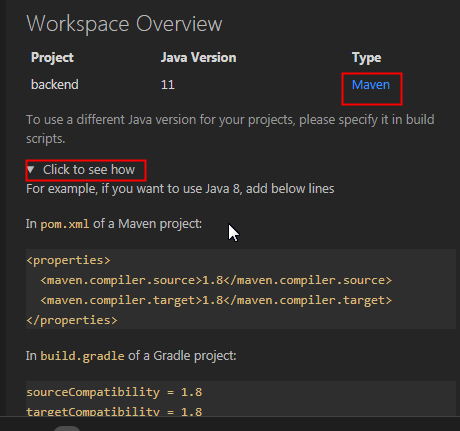Screen dimensions: 460x431
Task: Click the maven.compiler.source code line
Action: 216,280
